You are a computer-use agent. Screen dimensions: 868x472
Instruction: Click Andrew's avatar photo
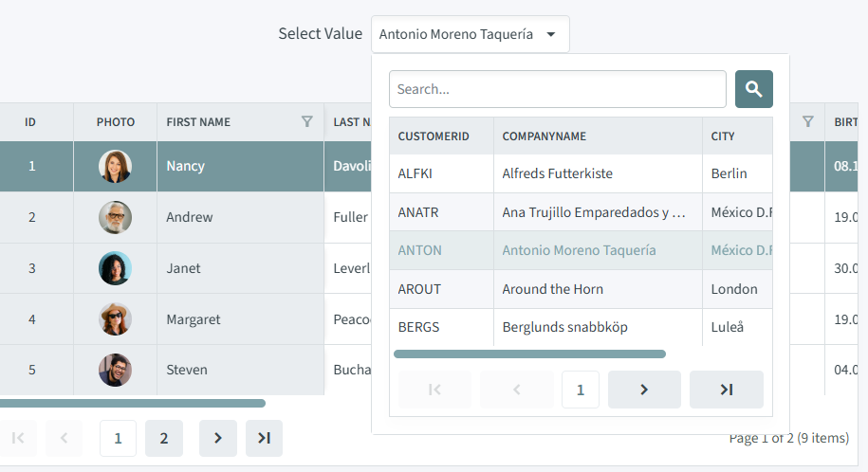[x=115, y=218]
